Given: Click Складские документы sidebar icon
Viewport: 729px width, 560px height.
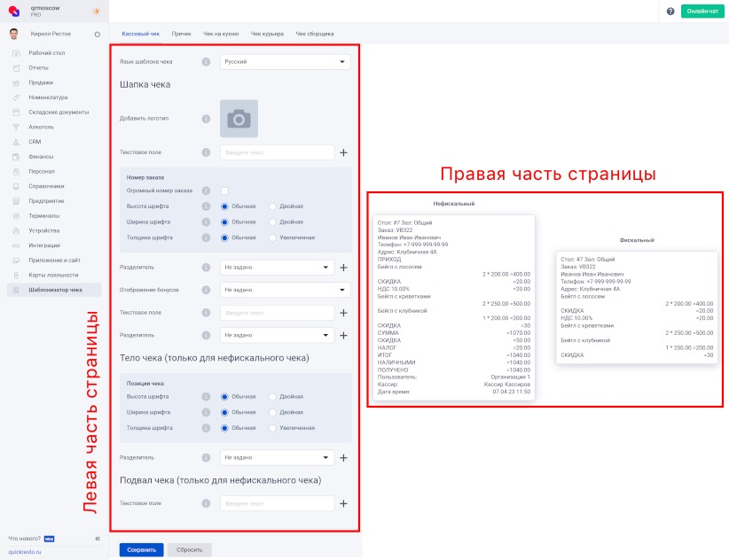Looking at the screenshot, I should tap(16, 113).
